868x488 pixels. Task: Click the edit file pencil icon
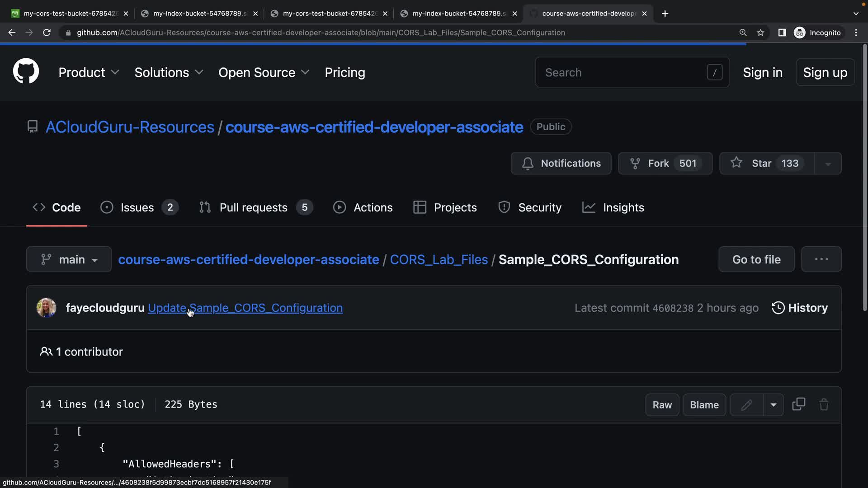tap(746, 405)
